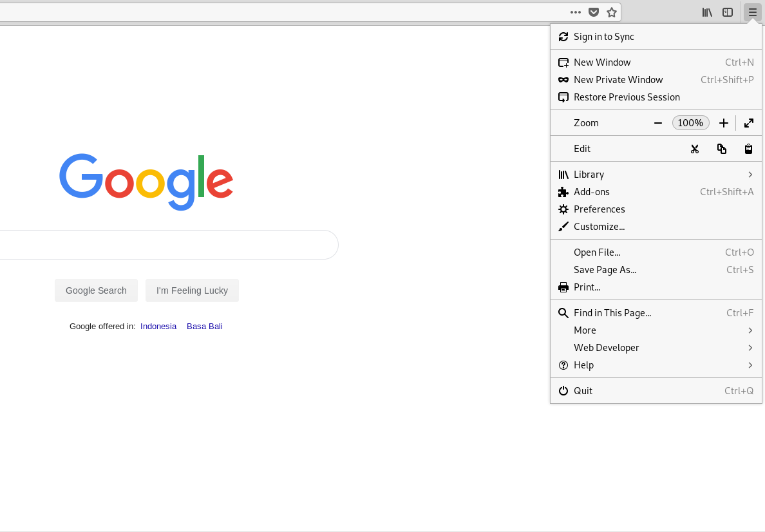
Task: Expand the Library submenu
Action: point(656,175)
